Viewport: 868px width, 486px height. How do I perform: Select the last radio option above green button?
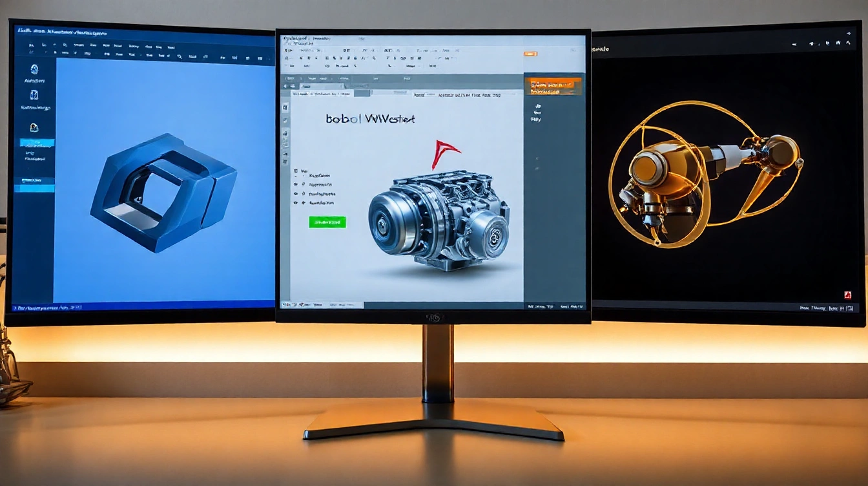pos(296,203)
